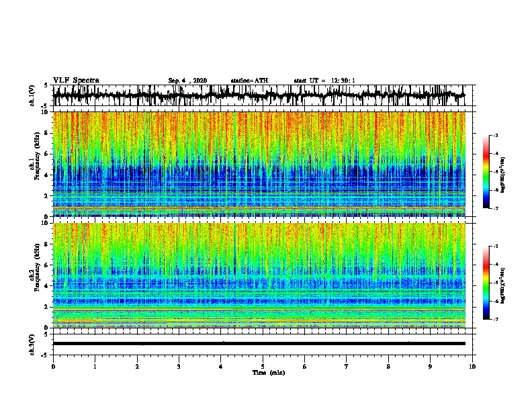Click time axis tick label "7"

pos(347,367)
